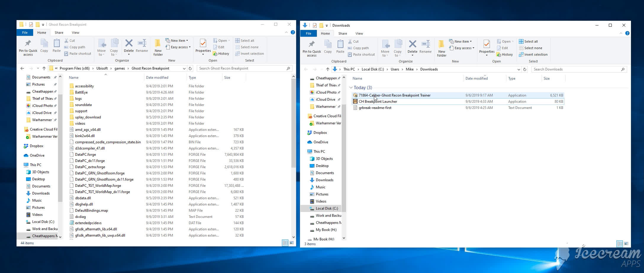This screenshot has width=644, height=273.
Task: Collapse the Today (3) group
Action: 351,88
